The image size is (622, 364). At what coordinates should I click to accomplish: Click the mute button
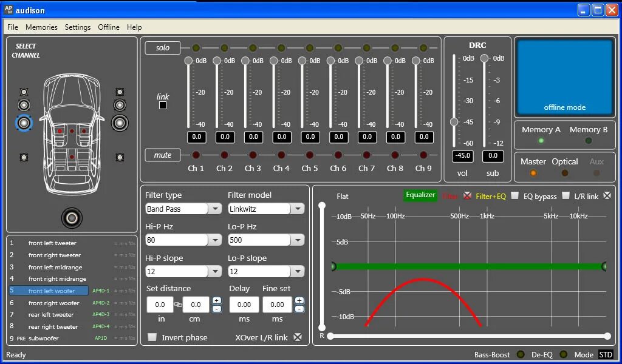tap(163, 155)
